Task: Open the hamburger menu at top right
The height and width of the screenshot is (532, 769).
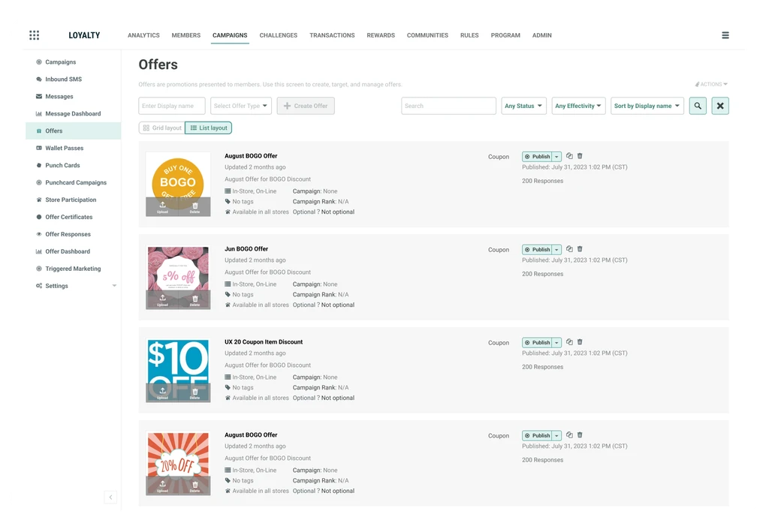Action: point(725,35)
